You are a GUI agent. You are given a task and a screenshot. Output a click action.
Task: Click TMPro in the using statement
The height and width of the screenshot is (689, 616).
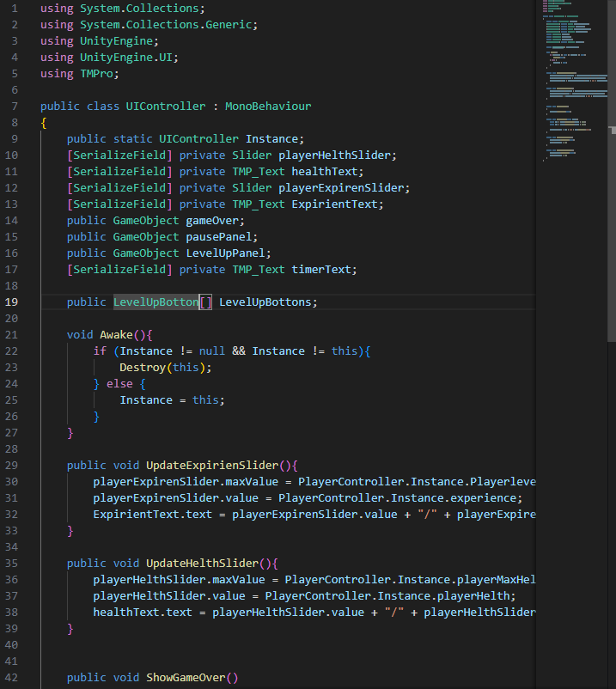click(96, 74)
